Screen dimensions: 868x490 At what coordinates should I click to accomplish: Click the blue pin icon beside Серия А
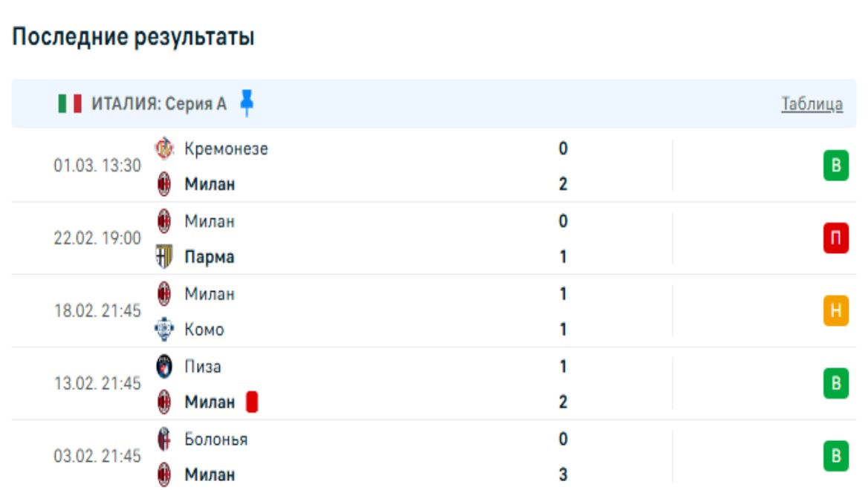coord(247,104)
